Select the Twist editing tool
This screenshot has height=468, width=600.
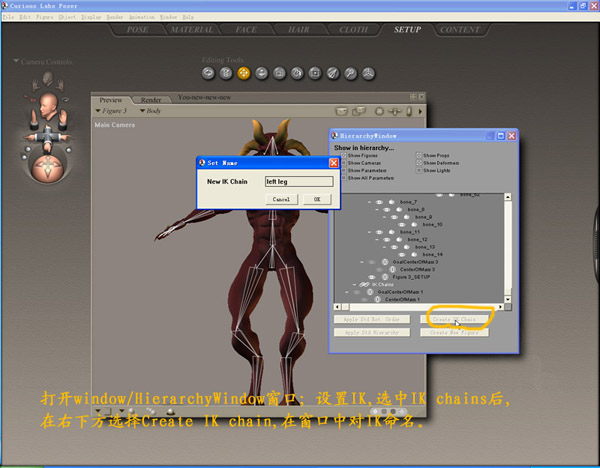coord(226,73)
